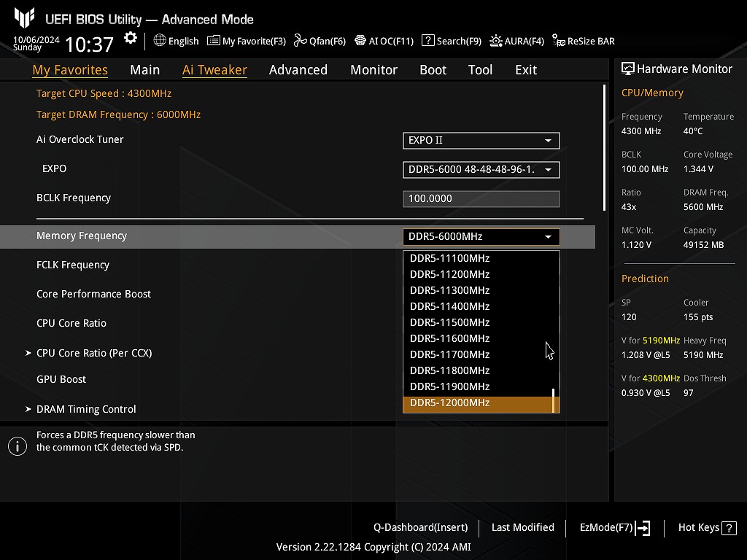The width and height of the screenshot is (747, 560).
Task: Switch to Main tab
Action: (145, 69)
